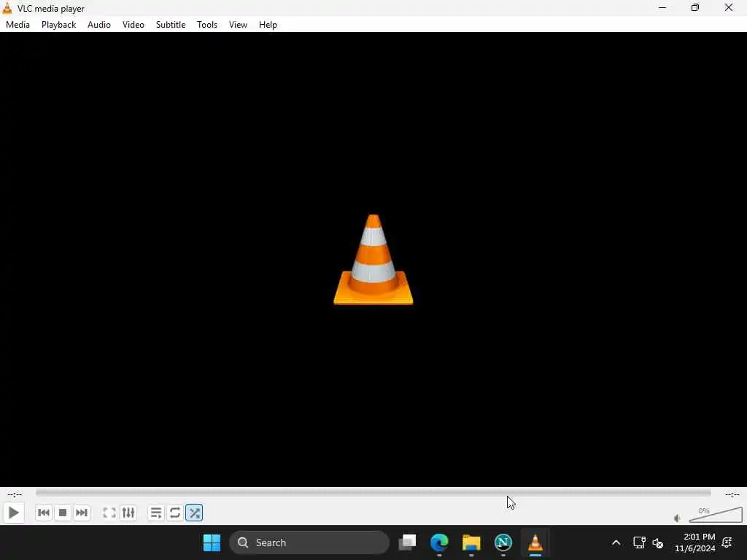Click the VLC cone icon in title bar
The image size is (747, 560).
(x=7, y=8)
